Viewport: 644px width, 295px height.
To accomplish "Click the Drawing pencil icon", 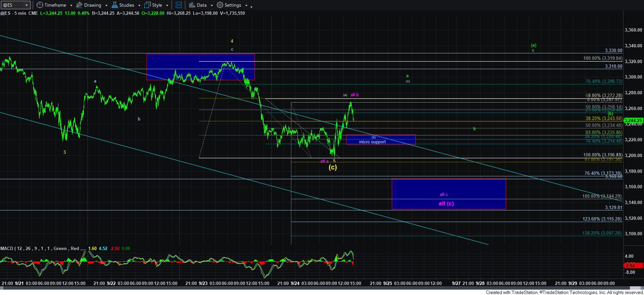I will coord(79,5).
